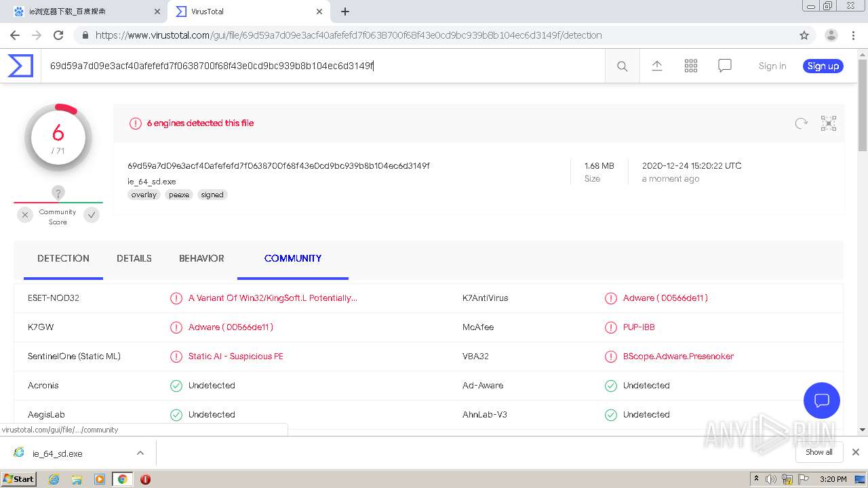Switch to the DETECTION tab
This screenshot has height=488, width=868.
(x=63, y=258)
